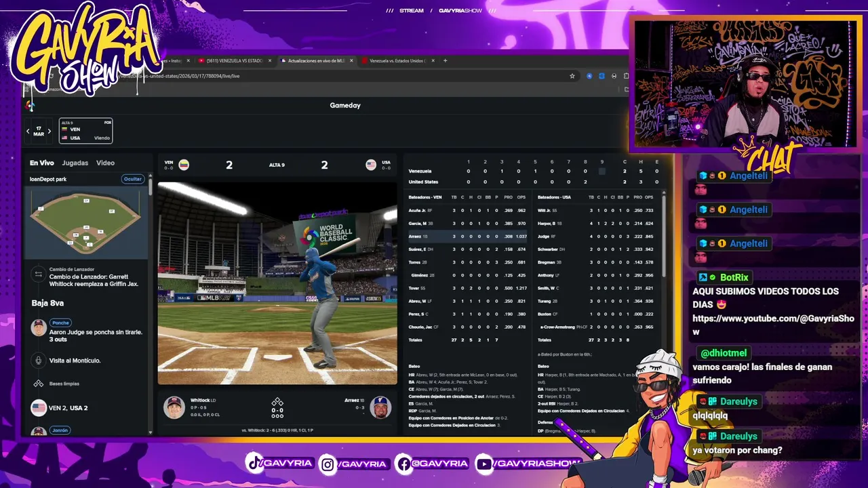Click the VEN 2, USA 2 score summary

click(68, 408)
